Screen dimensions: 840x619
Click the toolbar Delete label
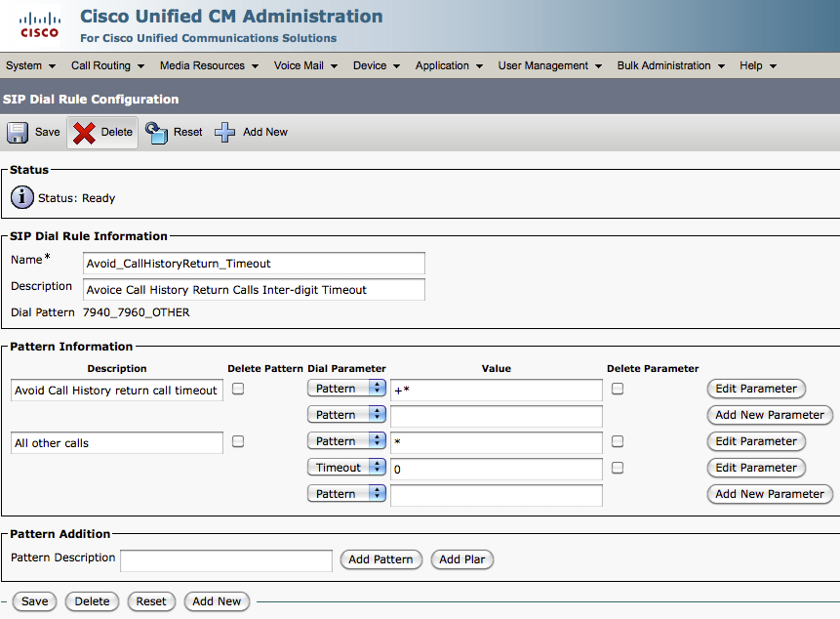(x=117, y=132)
